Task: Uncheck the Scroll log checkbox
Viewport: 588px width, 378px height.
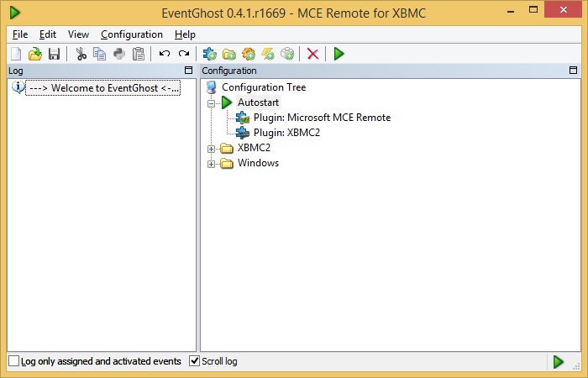Action: [x=194, y=361]
